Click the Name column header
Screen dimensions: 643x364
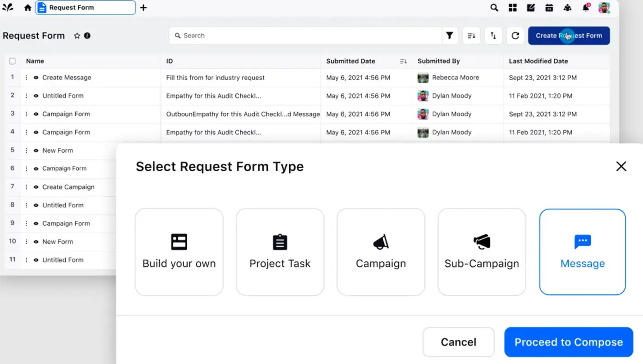tap(35, 61)
